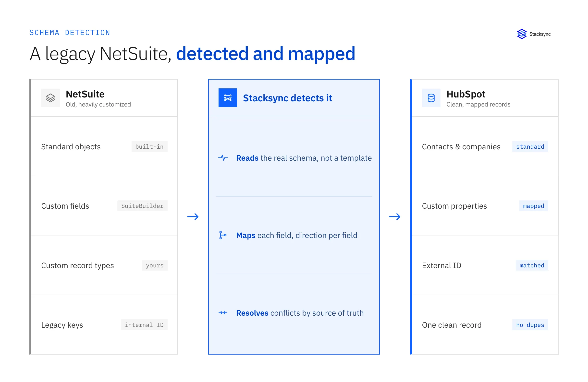Click the 'Stacksync' wordmark text
This screenshot has width=588, height=382.
pos(540,34)
